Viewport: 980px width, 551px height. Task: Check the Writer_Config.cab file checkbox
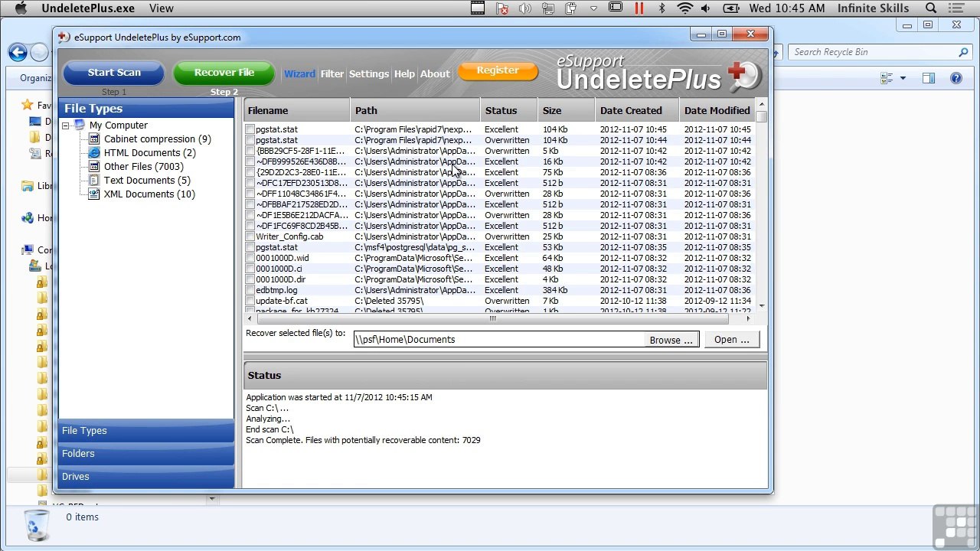click(x=250, y=236)
